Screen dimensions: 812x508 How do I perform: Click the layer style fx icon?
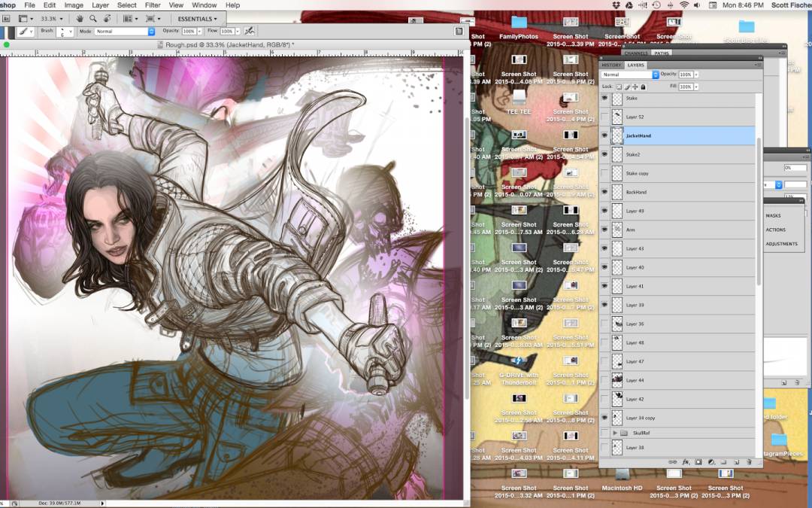point(686,461)
